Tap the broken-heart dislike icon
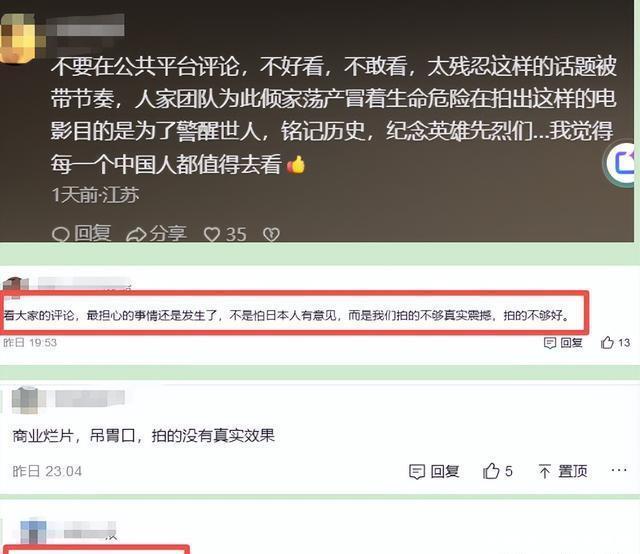The width and height of the screenshot is (640, 554). [271, 234]
